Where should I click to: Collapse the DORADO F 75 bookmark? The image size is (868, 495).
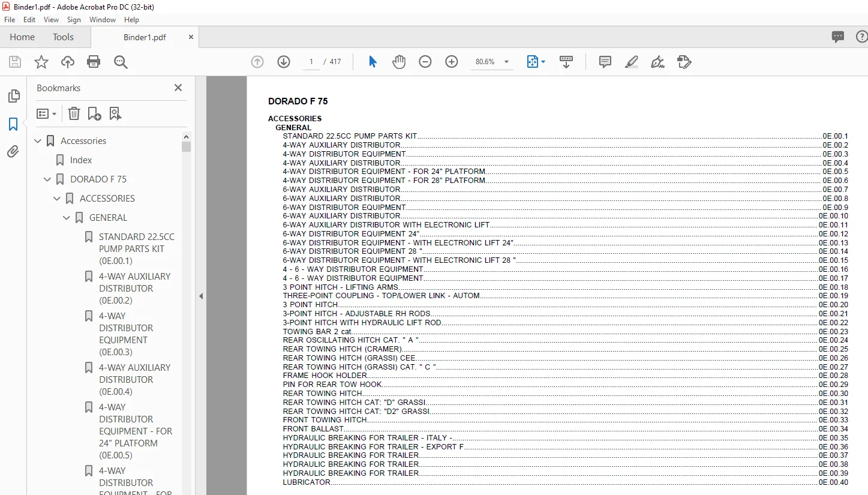point(48,179)
